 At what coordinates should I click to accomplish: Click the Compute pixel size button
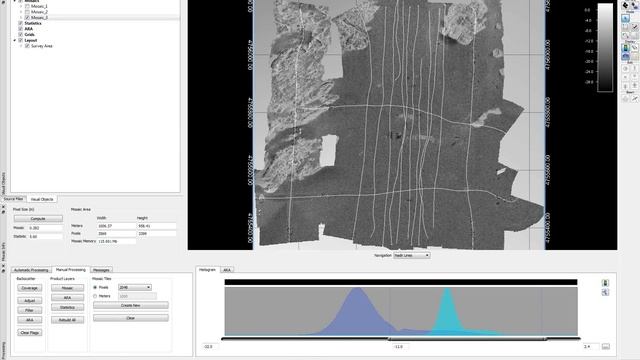[38, 218]
